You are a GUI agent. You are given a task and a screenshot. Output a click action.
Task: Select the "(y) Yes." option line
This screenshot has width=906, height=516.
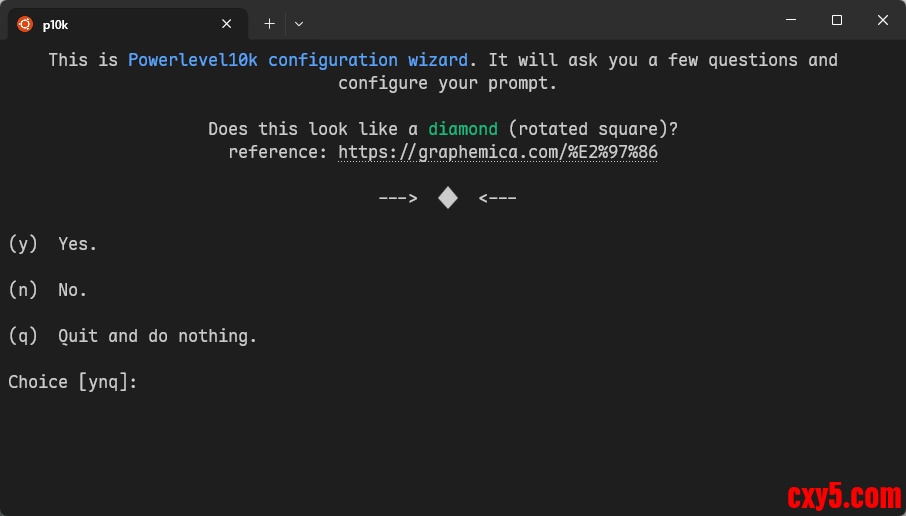(53, 244)
